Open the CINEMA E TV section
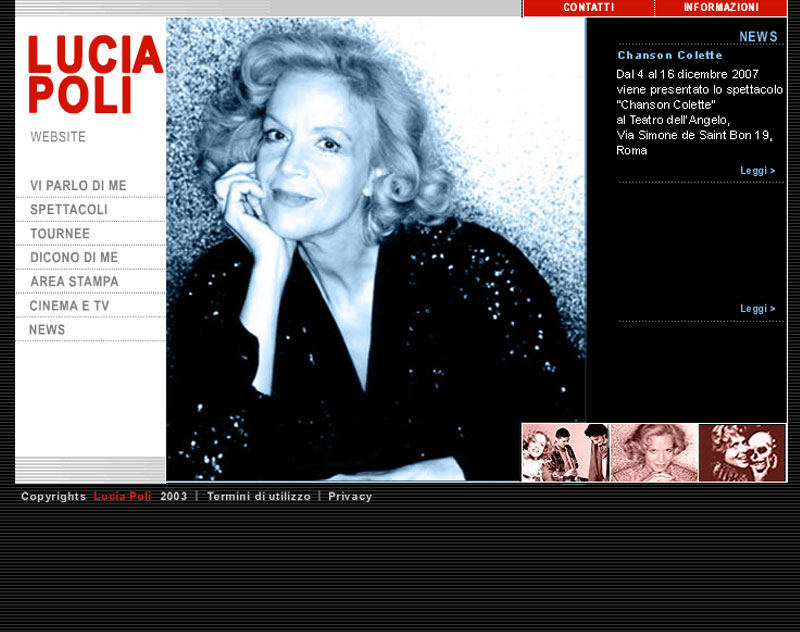The width and height of the screenshot is (800, 632). (69, 306)
